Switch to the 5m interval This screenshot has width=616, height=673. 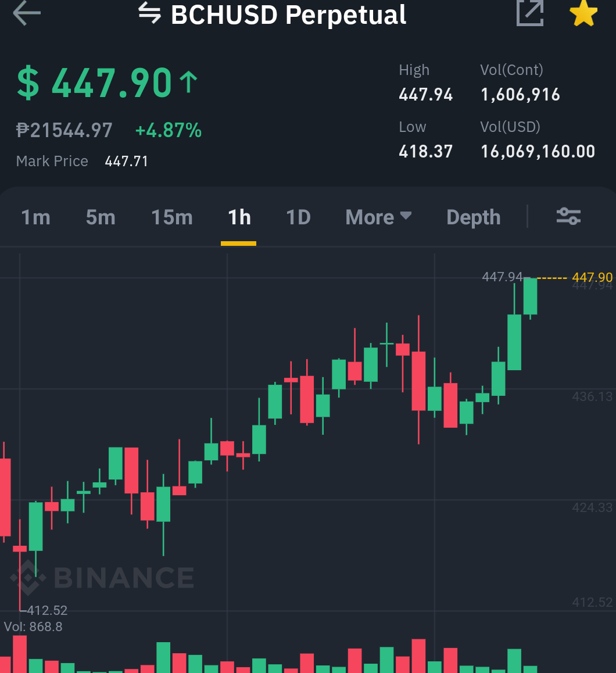[x=101, y=217]
